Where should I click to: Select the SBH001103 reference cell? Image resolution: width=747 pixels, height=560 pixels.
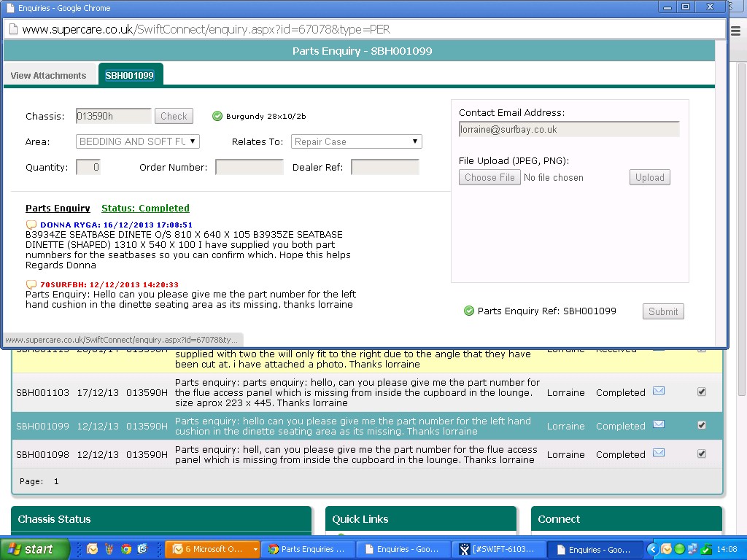[42, 393]
